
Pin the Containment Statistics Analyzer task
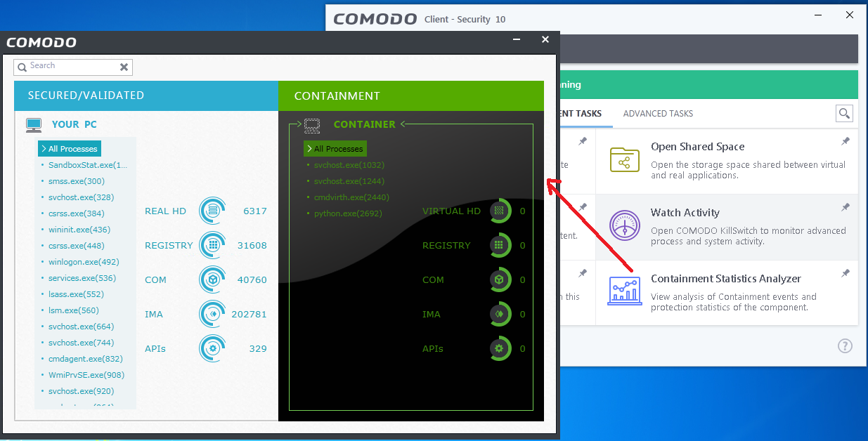(x=846, y=274)
